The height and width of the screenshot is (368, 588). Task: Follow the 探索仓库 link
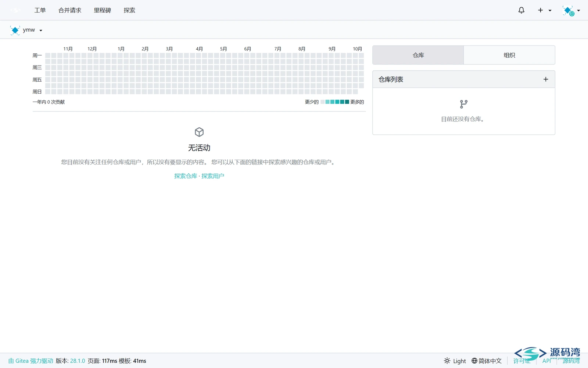186,176
